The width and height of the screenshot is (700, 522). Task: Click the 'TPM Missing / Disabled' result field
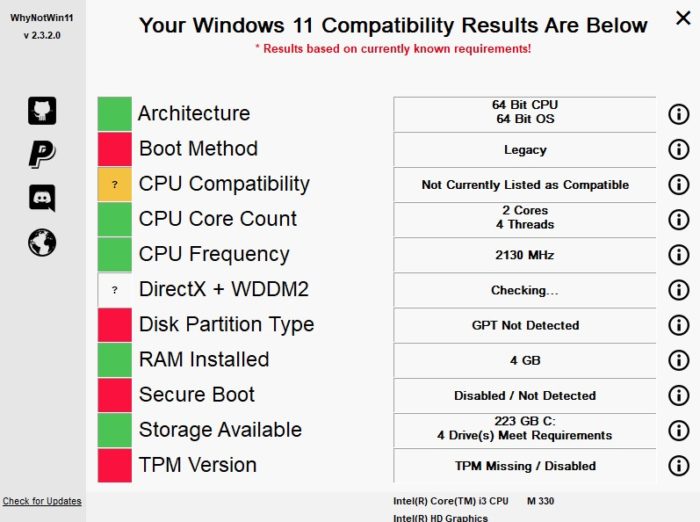[x=525, y=465]
